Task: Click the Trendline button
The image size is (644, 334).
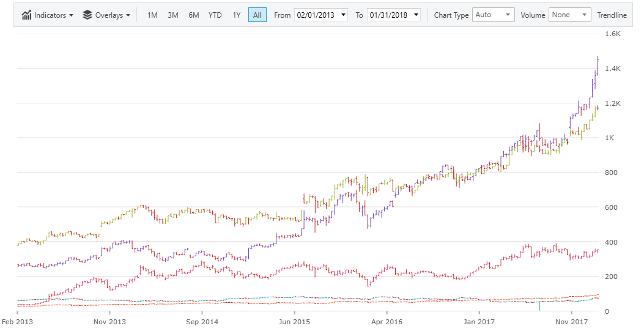Action: pos(612,15)
